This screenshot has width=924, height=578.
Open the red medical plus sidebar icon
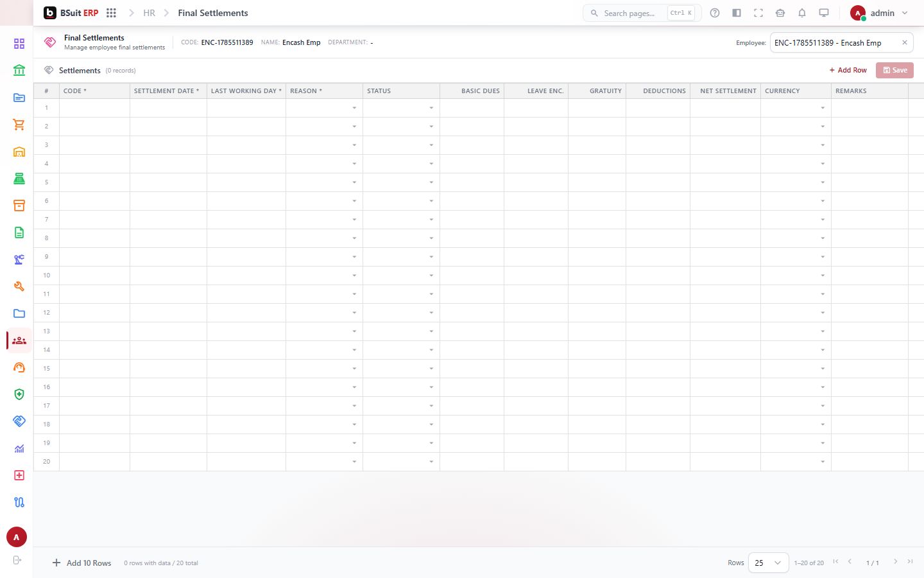coord(19,475)
